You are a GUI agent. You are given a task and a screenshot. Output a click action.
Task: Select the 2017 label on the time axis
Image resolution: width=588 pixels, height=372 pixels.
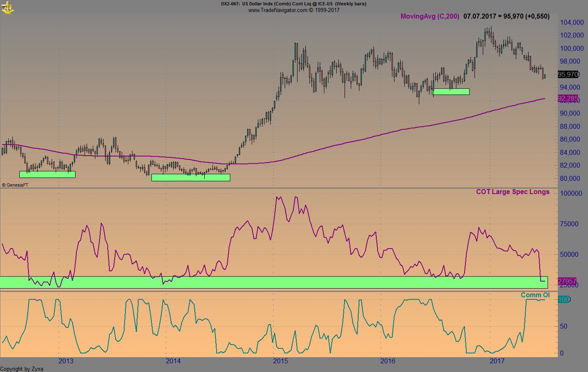pos(497,362)
